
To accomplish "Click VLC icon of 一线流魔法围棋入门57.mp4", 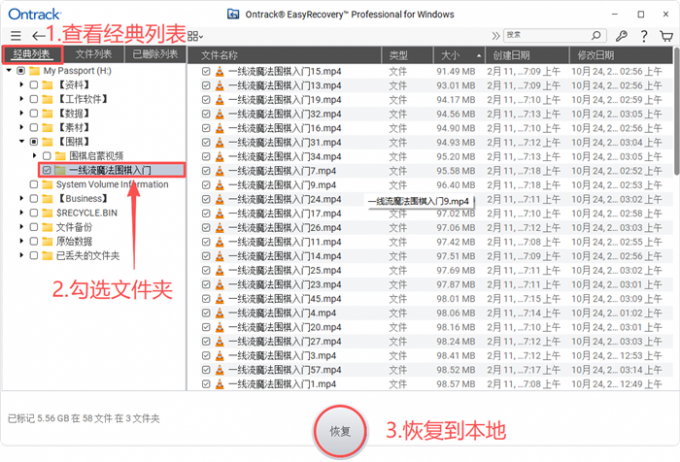I will [x=220, y=370].
